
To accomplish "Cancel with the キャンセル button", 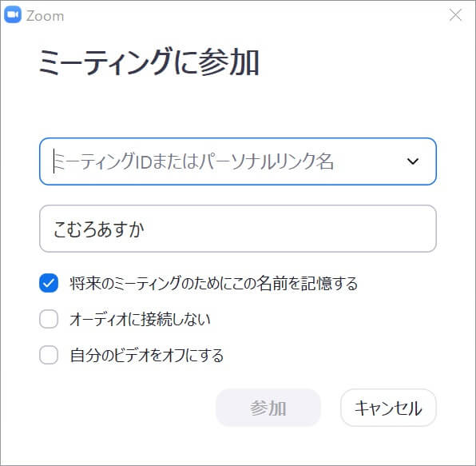I will pos(388,408).
